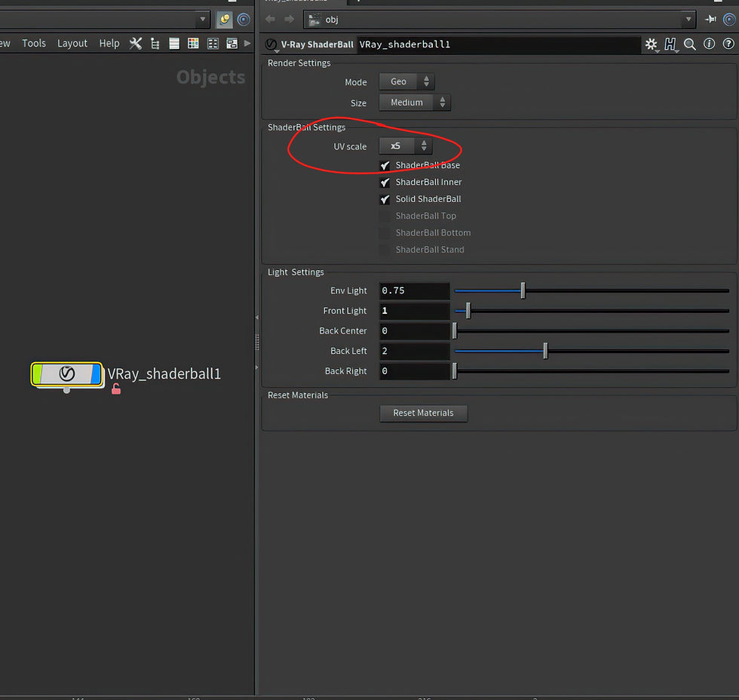Open the Houdini H node-info icon

[x=670, y=45]
